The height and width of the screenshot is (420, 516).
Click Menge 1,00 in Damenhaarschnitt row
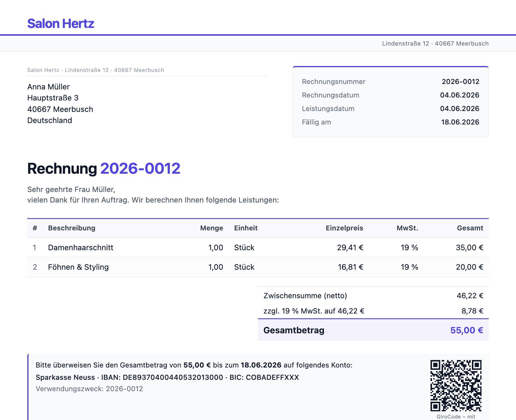216,247
